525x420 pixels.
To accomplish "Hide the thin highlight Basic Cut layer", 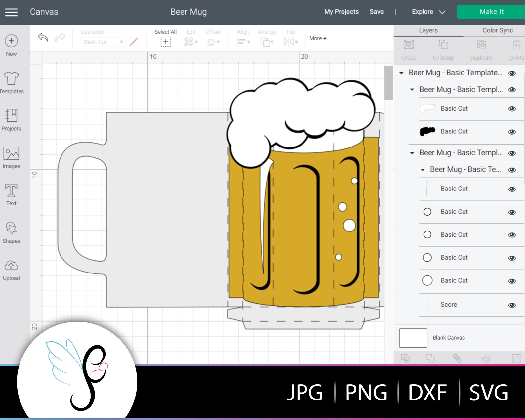I will click(512, 189).
